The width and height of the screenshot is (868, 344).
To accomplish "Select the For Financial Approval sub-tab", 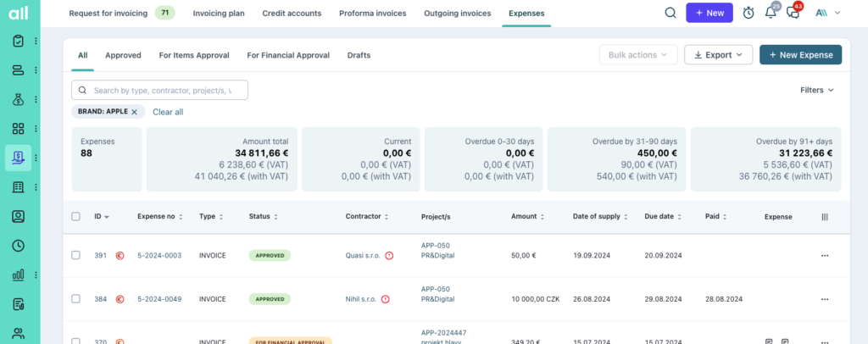I will point(288,55).
